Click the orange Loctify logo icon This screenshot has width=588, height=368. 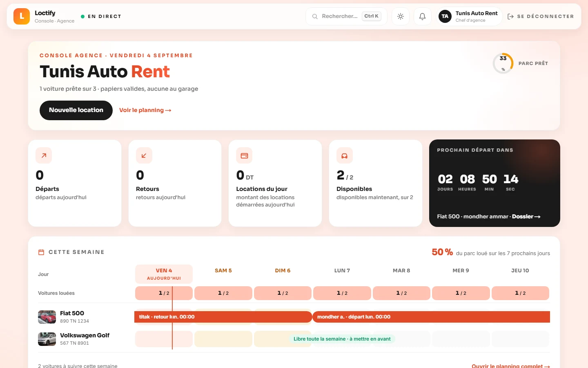point(22,16)
